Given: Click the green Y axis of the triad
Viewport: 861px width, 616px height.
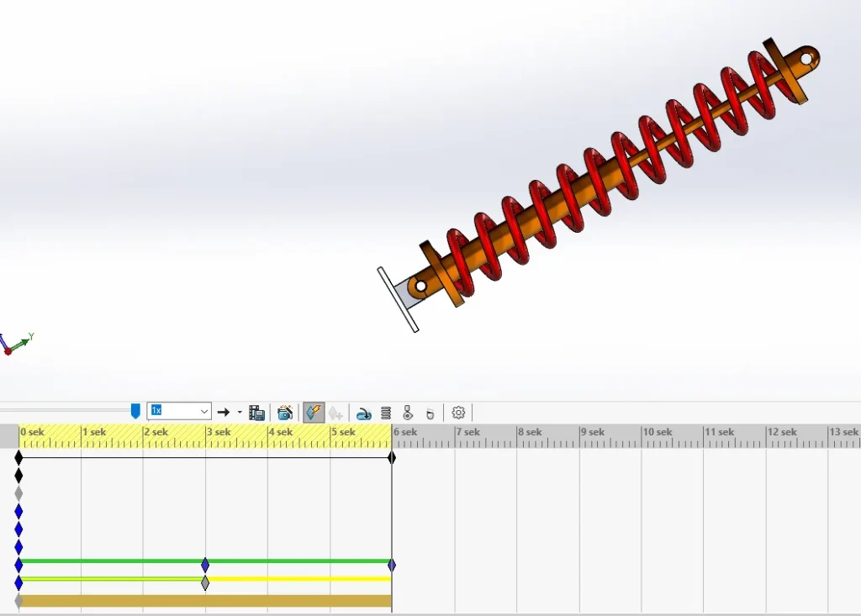Looking at the screenshot, I should tap(20, 343).
